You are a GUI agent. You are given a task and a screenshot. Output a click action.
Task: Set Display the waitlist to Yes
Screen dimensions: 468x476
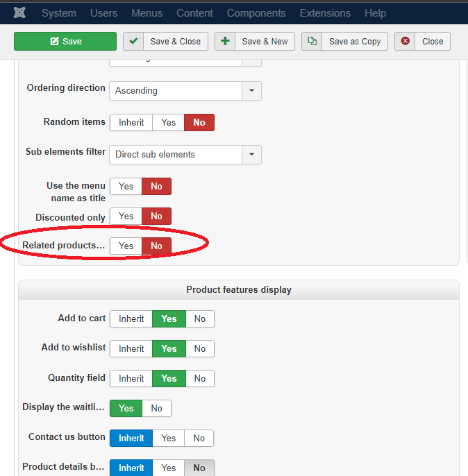point(126,408)
